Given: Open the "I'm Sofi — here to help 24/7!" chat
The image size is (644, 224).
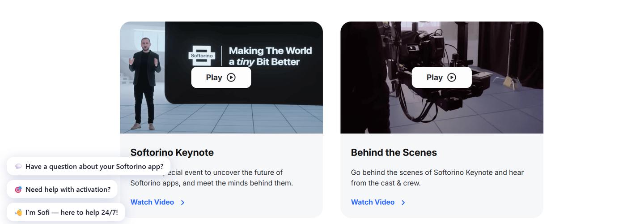Looking at the screenshot, I should (x=72, y=212).
